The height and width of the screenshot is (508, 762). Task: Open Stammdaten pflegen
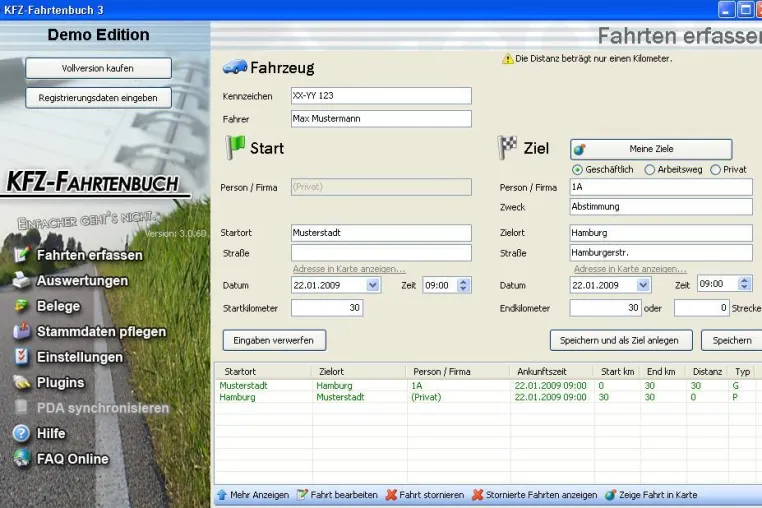pyautogui.click(x=101, y=332)
